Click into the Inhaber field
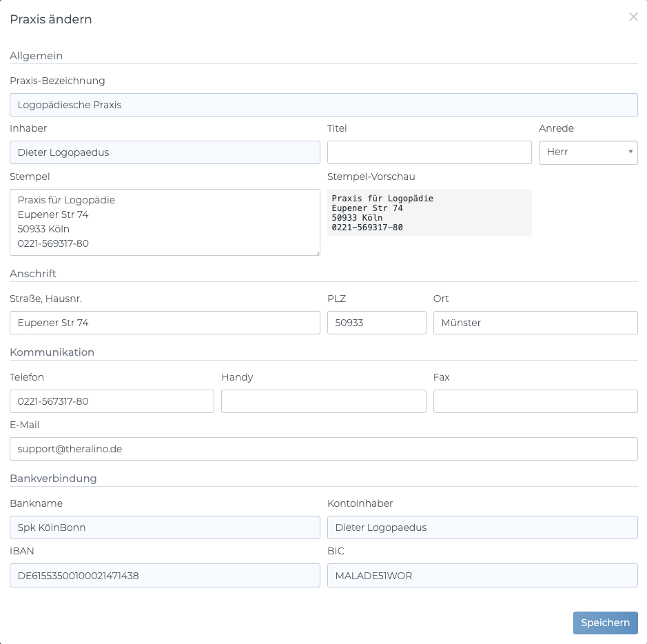This screenshot has width=647, height=644. [165, 152]
